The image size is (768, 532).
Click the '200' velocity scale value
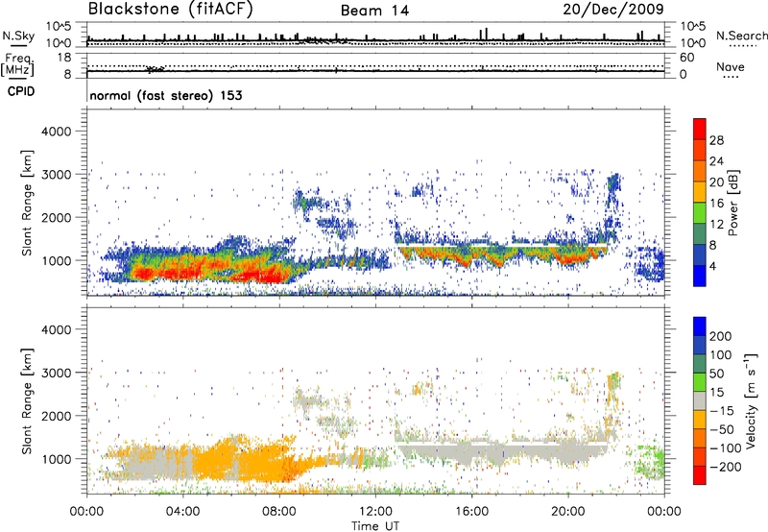pos(721,336)
